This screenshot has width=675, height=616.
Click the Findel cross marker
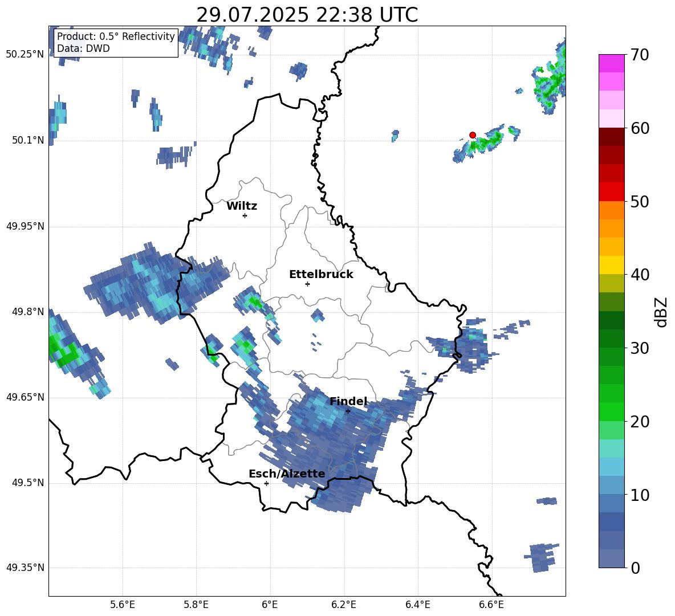pos(348,411)
